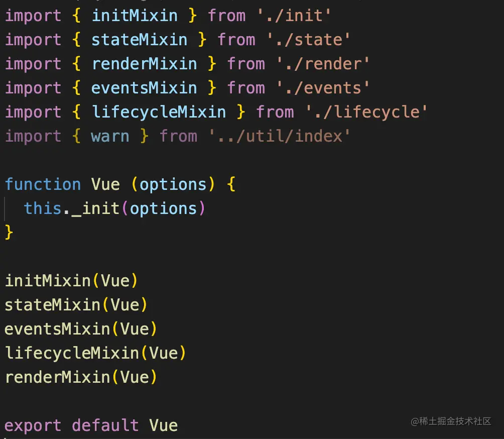This screenshot has width=504, height=439.
Task: Click the '../util/index' dimmed import path
Action: tap(279, 136)
